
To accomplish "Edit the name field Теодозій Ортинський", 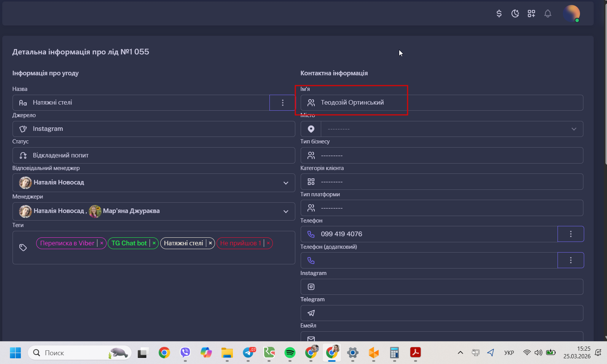I will click(442, 103).
